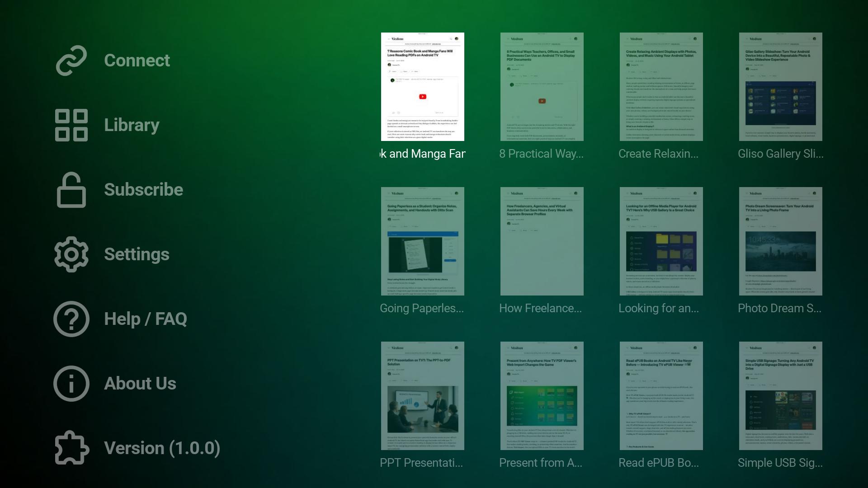Click the 'Simple USB Sig...' title
868x488 pixels.
click(x=780, y=463)
